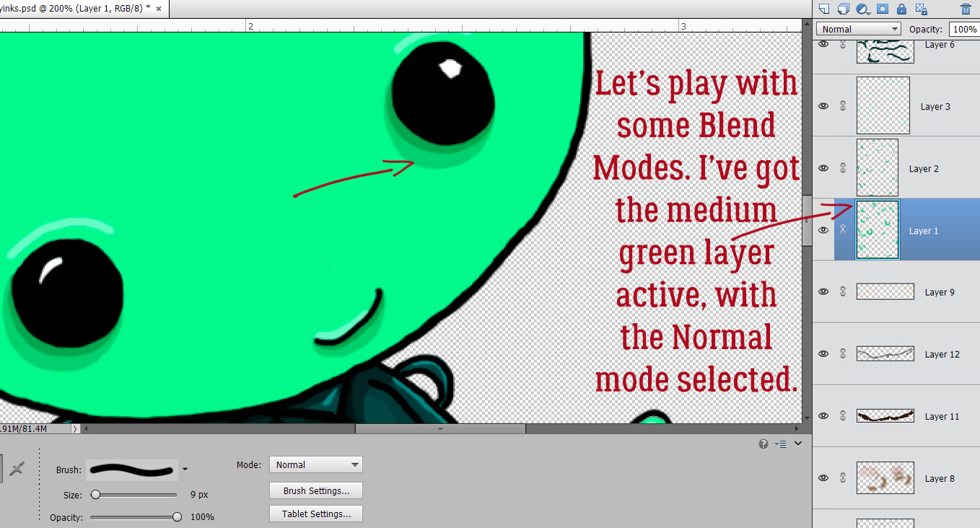
Task: Toggle visibility of Layer 6
Action: point(823,44)
